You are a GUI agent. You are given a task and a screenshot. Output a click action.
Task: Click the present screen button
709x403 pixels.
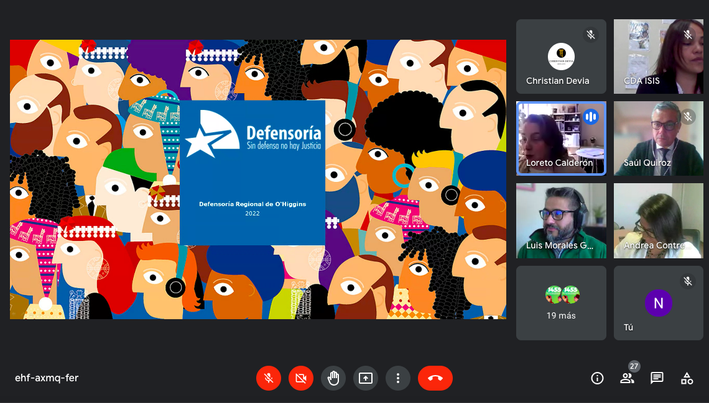tap(366, 378)
